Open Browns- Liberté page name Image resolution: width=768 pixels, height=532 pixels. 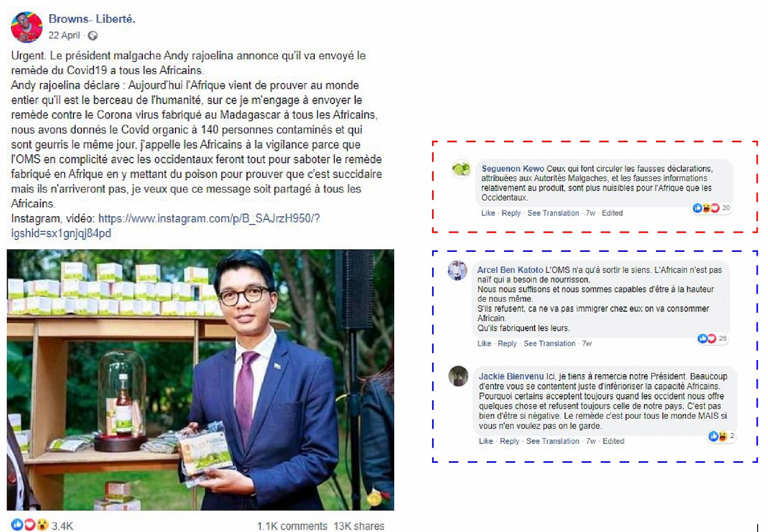92,19
